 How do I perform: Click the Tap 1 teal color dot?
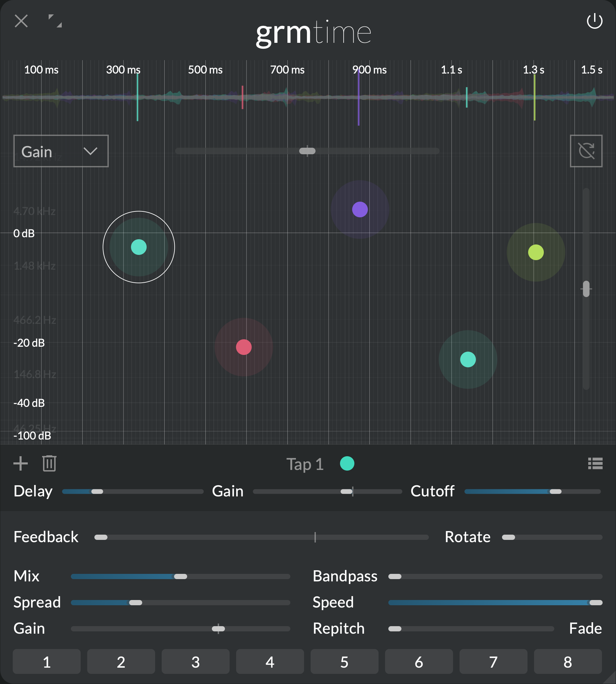click(347, 463)
